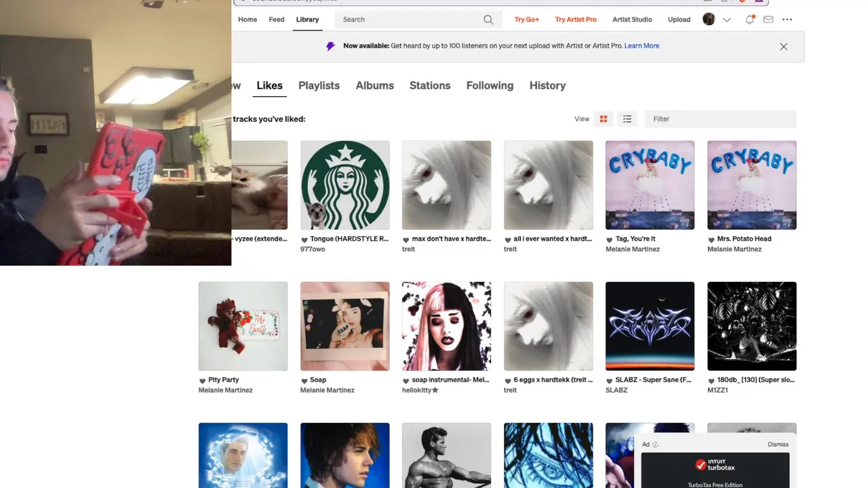Click the user profile avatar
The height and width of the screenshot is (488, 868).
click(709, 20)
